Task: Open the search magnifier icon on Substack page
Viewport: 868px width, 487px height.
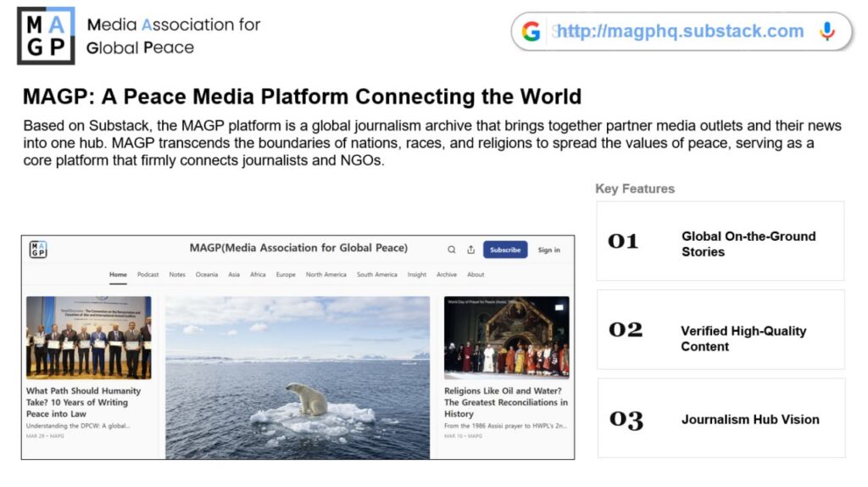Action: point(452,249)
